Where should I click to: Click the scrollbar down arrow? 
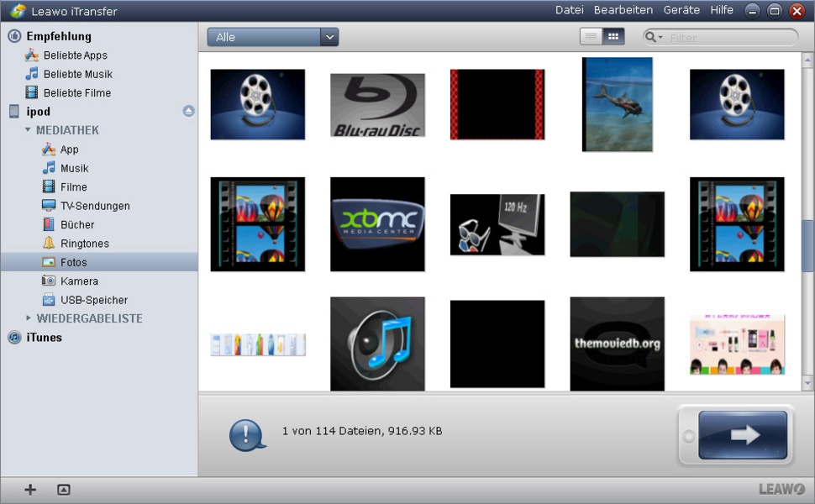[x=807, y=383]
